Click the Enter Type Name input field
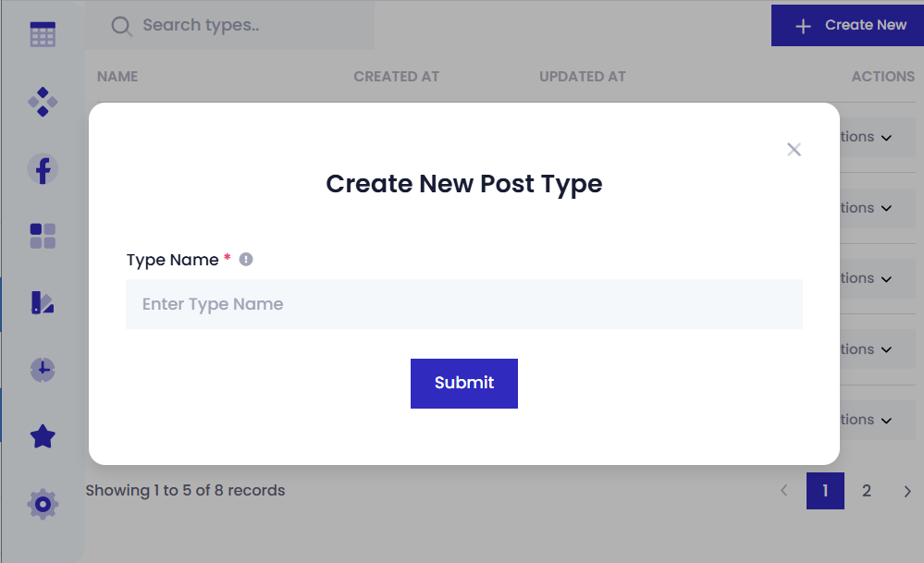The image size is (924, 563). 463,304
